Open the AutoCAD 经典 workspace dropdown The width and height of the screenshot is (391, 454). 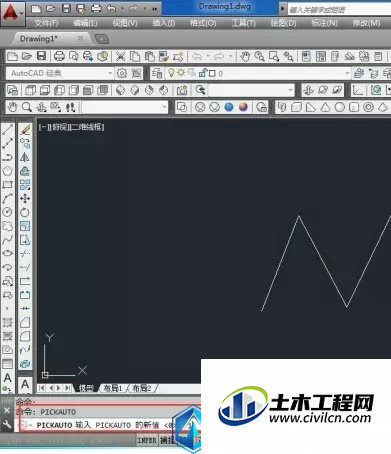(x=60, y=73)
